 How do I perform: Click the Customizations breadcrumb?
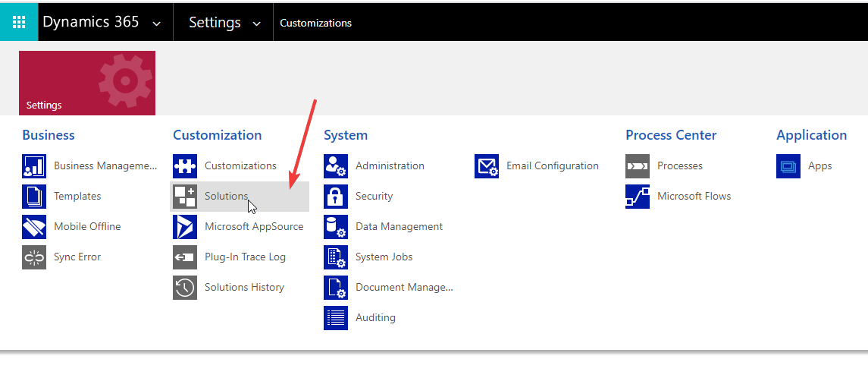pyautogui.click(x=315, y=23)
